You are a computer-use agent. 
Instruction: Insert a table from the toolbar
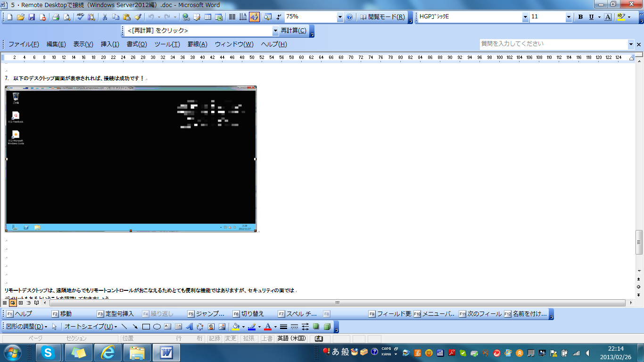coord(208,17)
